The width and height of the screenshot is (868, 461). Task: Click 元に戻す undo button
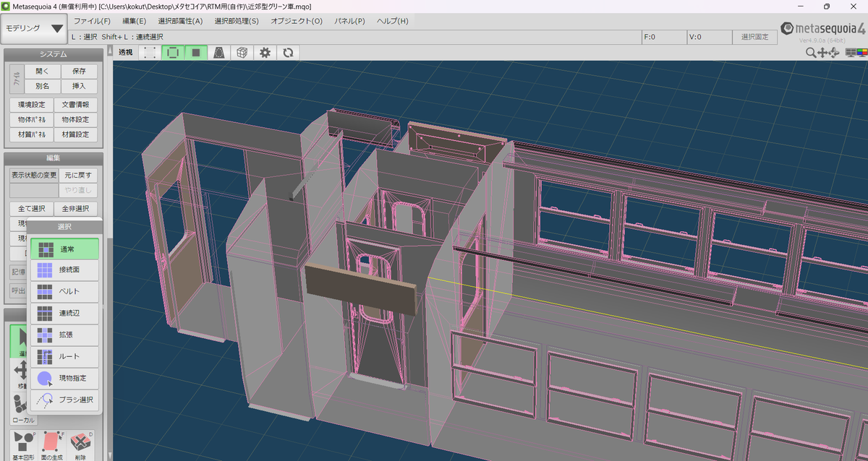(80, 176)
